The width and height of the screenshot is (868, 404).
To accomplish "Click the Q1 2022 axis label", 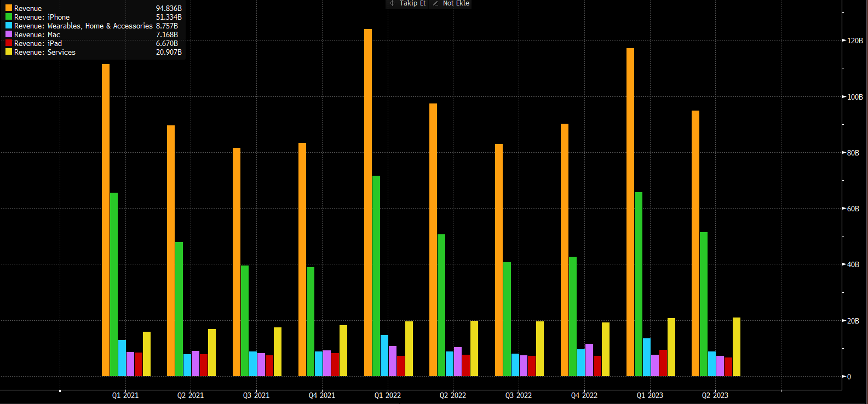I will [x=388, y=395].
